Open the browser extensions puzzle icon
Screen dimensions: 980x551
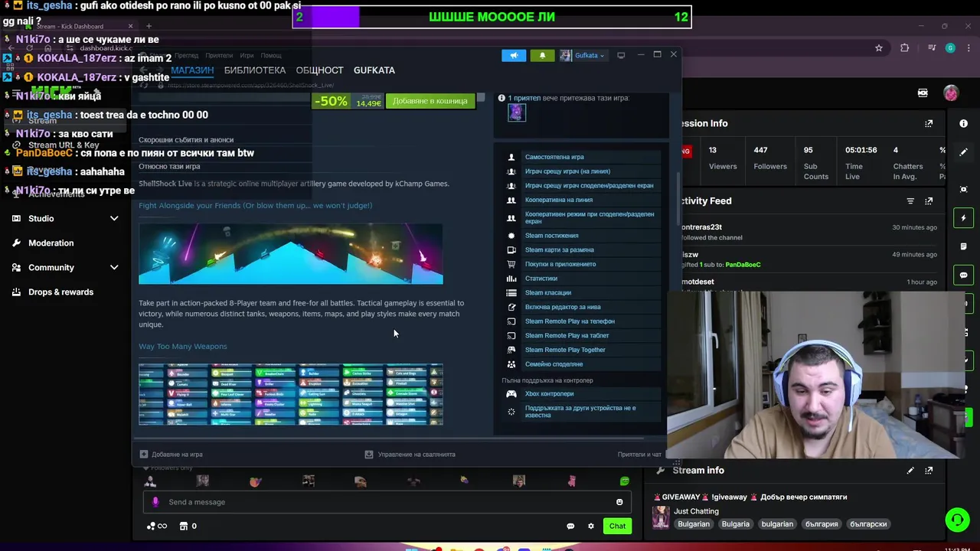[905, 47]
